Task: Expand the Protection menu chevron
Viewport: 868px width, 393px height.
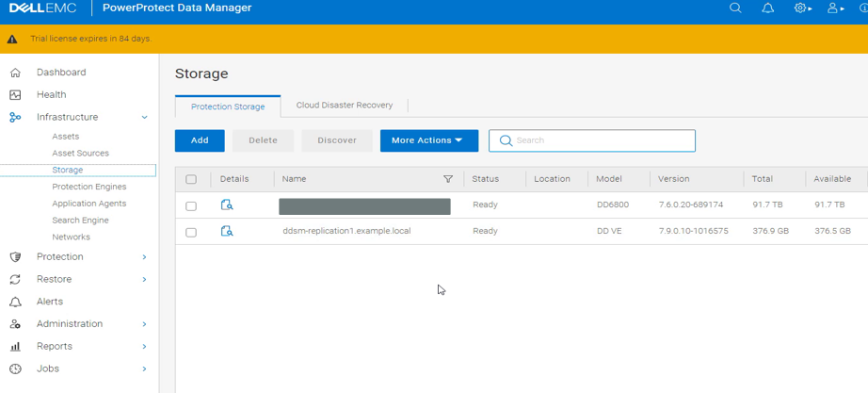Action: (144, 256)
